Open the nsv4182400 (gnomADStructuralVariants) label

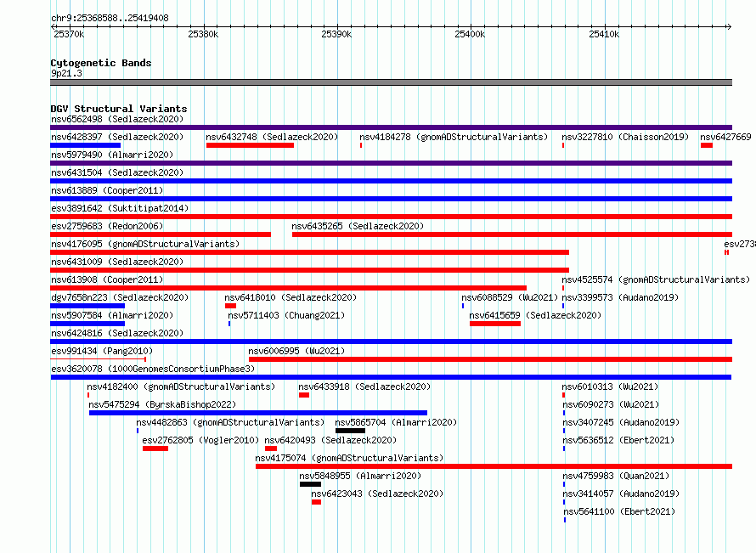point(181,387)
